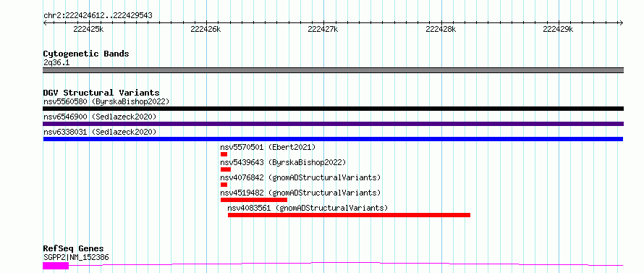Open nsv6546900 (Sedlazeck2020) variant label
The image size is (644, 273).
click(x=100, y=117)
